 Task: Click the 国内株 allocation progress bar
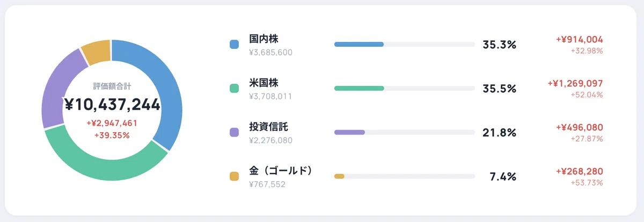click(405, 44)
